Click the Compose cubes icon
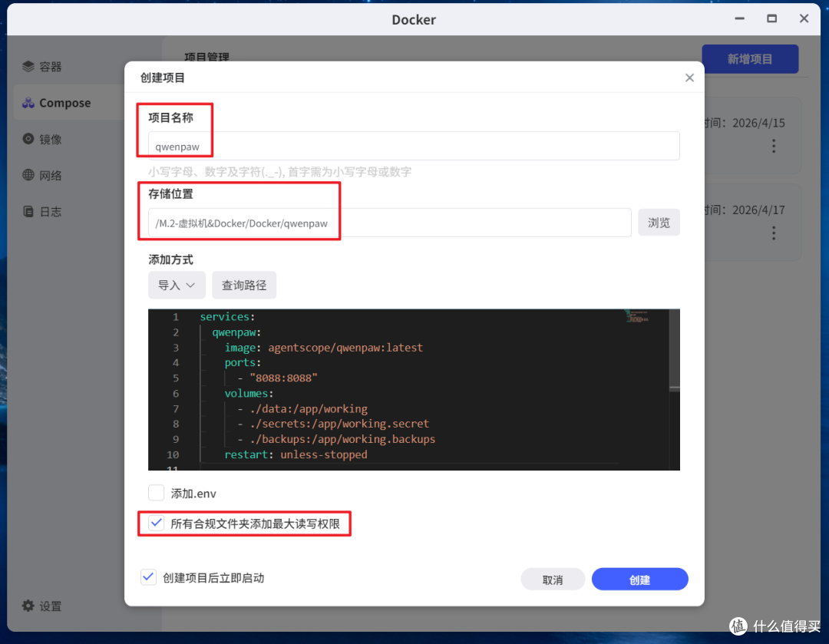 (x=28, y=103)
